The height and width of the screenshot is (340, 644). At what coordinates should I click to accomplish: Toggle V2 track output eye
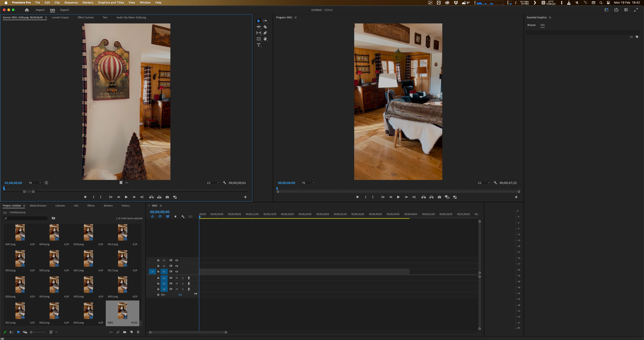click(x=177, y=266)
